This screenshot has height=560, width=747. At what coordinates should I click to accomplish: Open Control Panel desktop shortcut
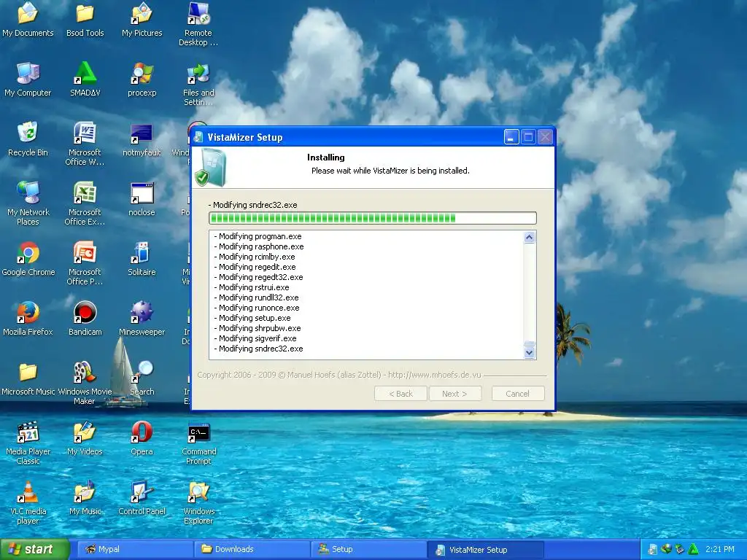click(x=142, y=499)
